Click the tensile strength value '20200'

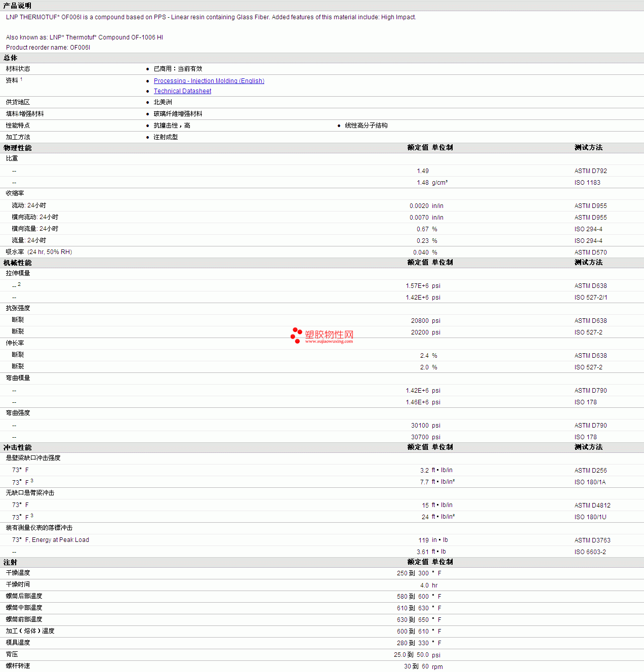(x=420, y=332)
